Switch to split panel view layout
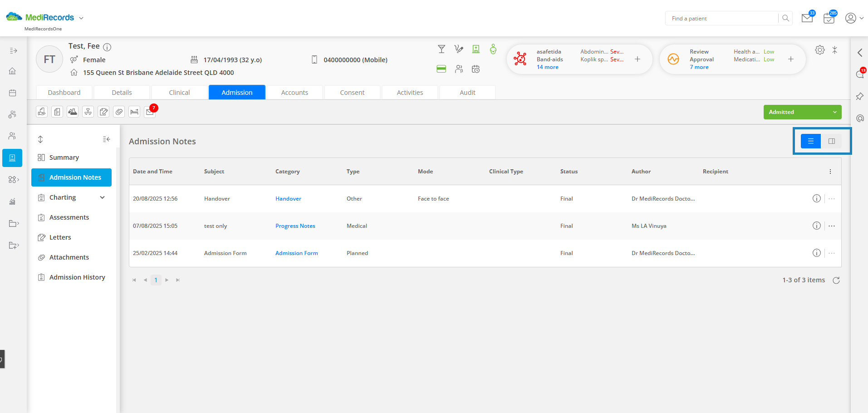Viewport: 868px width, 413px height. tap(831, 141)
